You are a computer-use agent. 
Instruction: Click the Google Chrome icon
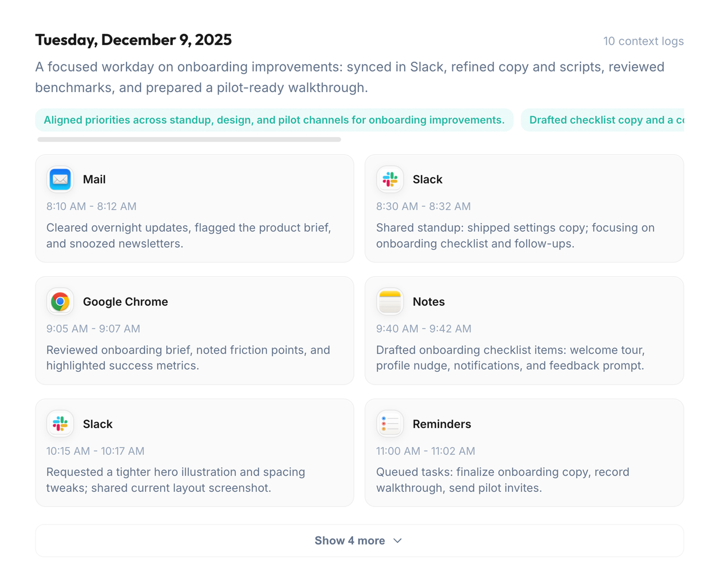[x=60, y=302]
